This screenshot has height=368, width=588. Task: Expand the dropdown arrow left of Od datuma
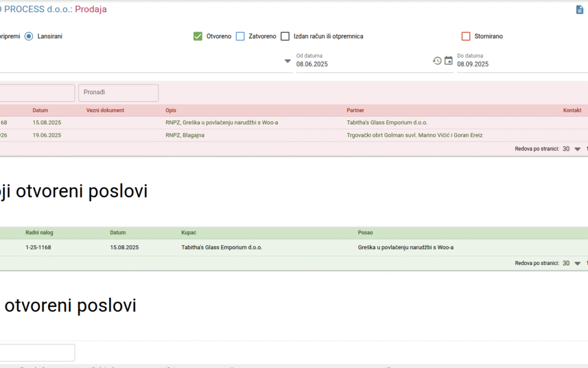[288, 61]
